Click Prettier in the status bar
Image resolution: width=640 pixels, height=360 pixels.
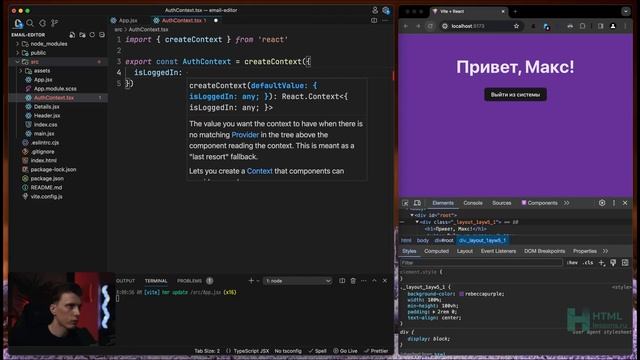(376, 351)
